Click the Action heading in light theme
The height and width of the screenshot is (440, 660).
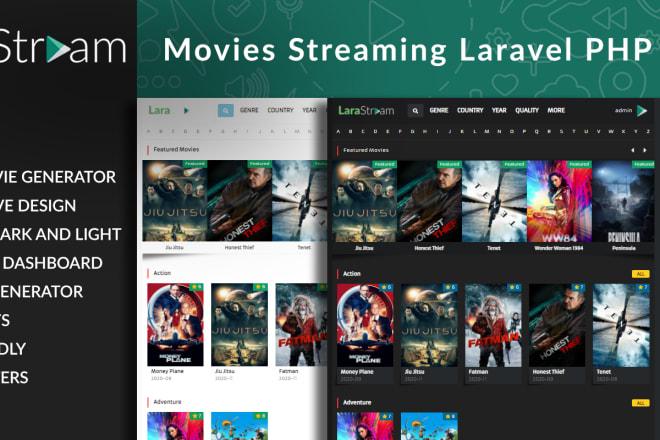[162, 273]
